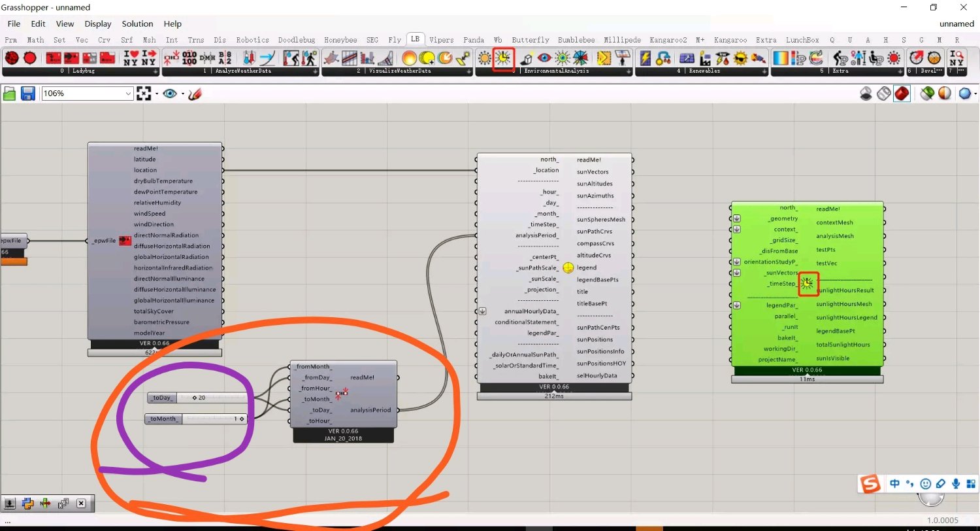980x531 pixels.
Task: Click the _fromMonth_ input label
Action: coord(314,367)
